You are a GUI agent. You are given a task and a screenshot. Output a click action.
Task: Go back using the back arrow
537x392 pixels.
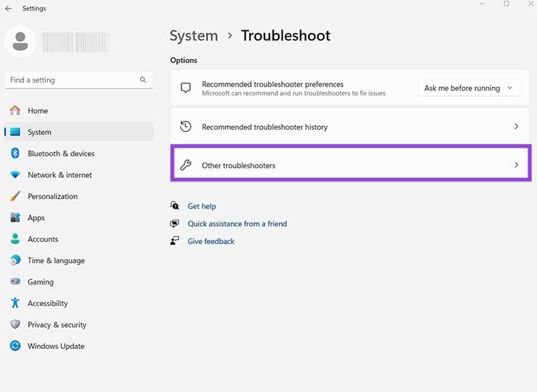click(9, 9)
